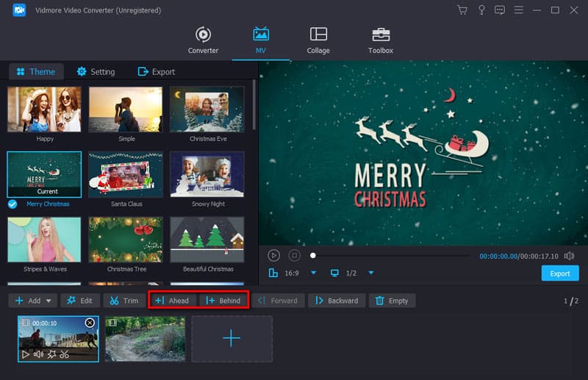Mute audio with the volume speaker icon

coord(570,256)
